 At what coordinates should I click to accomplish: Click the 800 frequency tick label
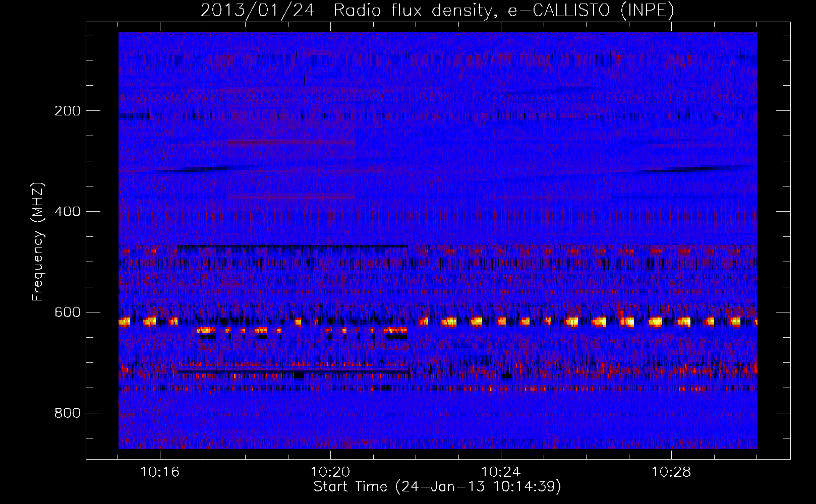pos(67,413)
